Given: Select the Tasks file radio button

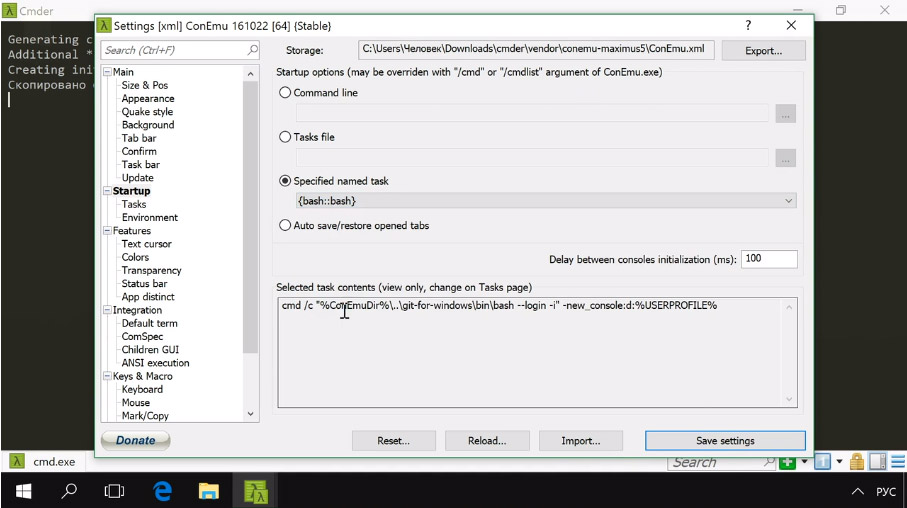Looking at the screenshot, I should point(286,137).
